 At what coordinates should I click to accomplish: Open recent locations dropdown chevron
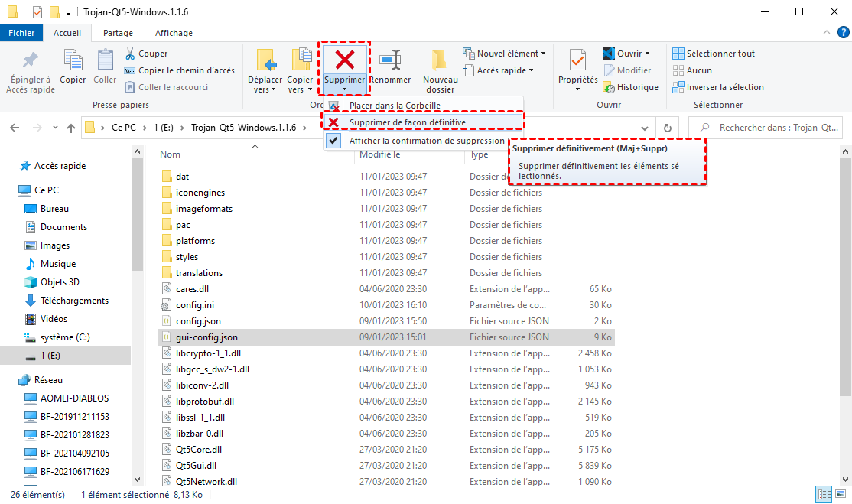pyautogui.click(x=55, y=128)
